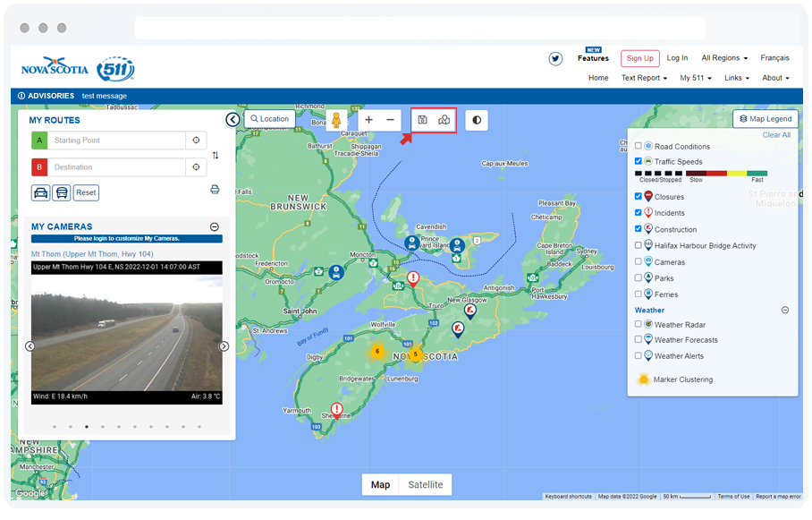The width and height of the screenshot is (812, 520).
Task: Swap starting point and destination
Action: coord(215,155)
